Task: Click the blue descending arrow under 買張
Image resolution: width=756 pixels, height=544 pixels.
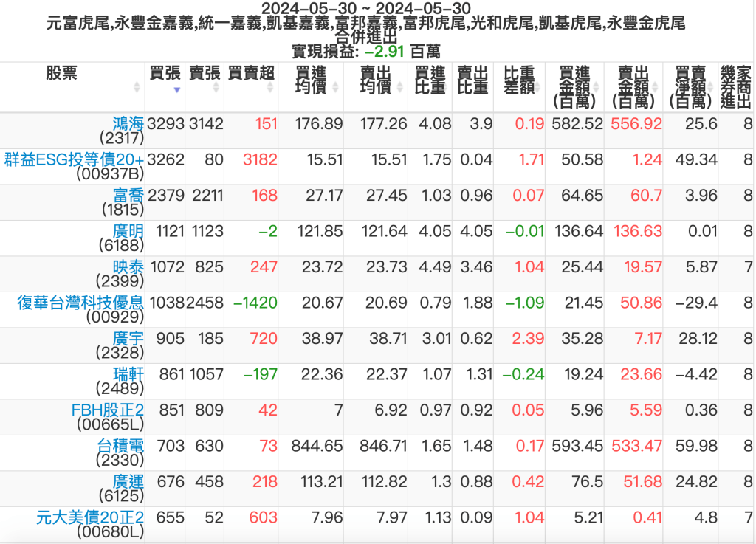Action: tap(176, 90)
